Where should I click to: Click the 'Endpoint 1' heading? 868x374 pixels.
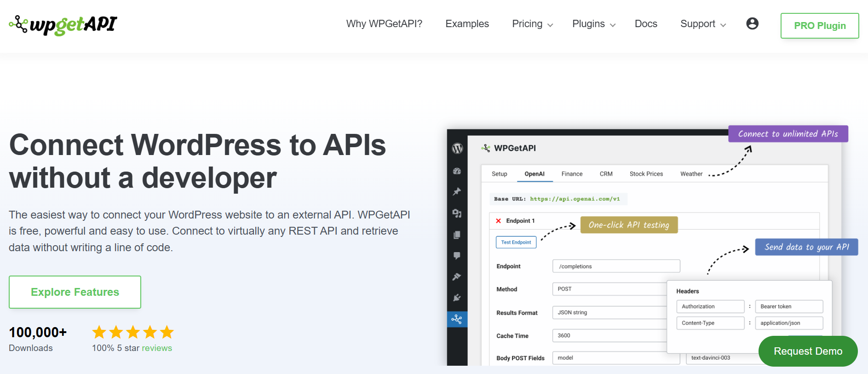520,221
